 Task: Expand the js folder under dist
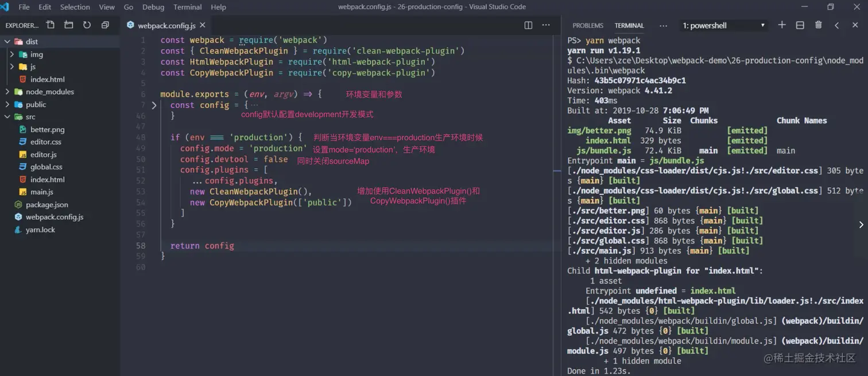(12, 67)
